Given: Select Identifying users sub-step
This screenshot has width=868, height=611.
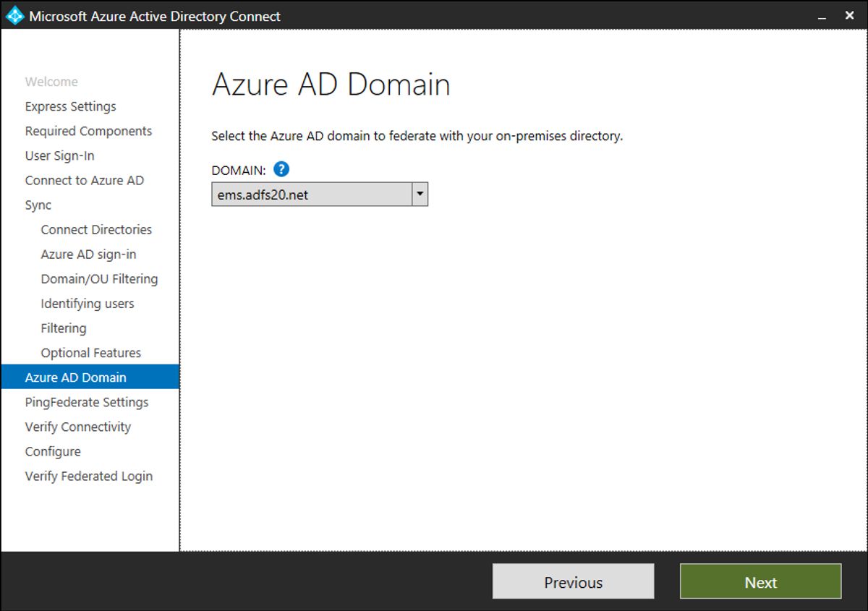Looking at the screenshot, I should (x=88, y=303).
